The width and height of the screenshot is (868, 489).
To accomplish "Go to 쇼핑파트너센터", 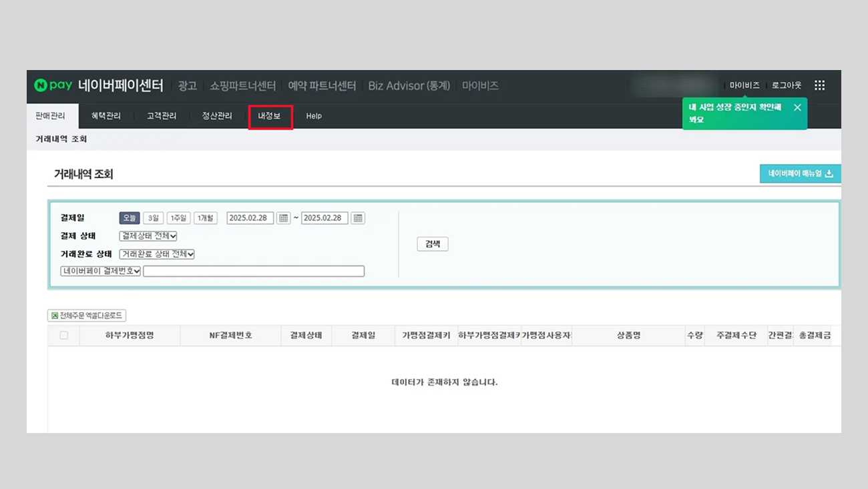I will (242, 85).
